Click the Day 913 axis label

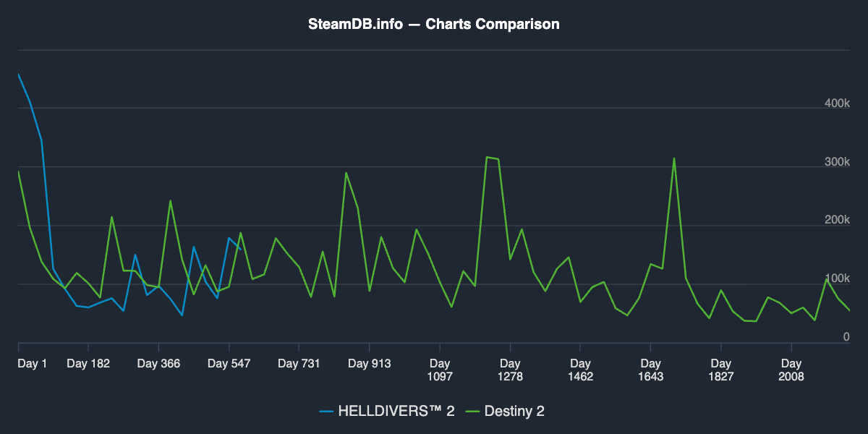coord(369,364)
